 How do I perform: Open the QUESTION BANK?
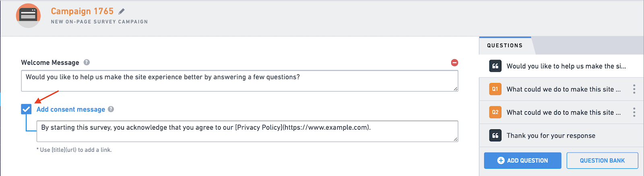(602, 160)
